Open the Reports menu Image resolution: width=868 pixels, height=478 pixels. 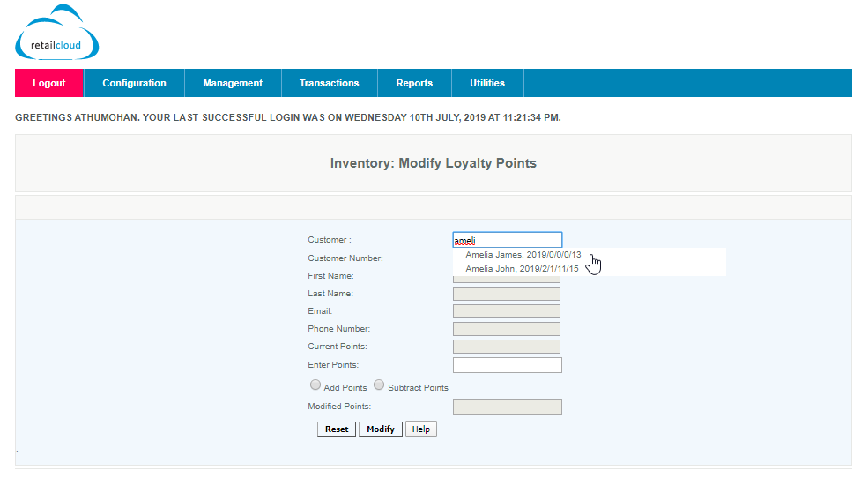[x=414, y=83]
